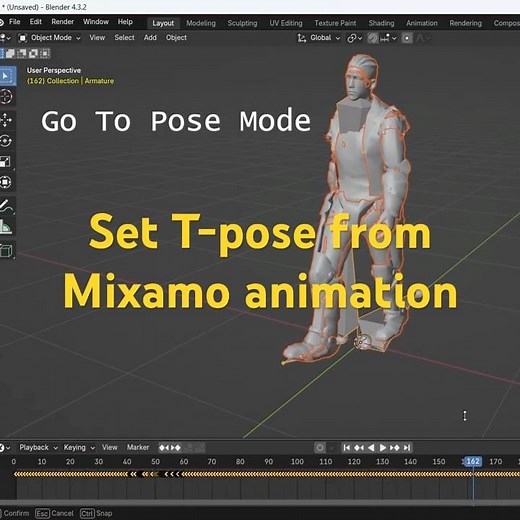
Task: Select the Move tool
Action: click(x=6, y=120)
